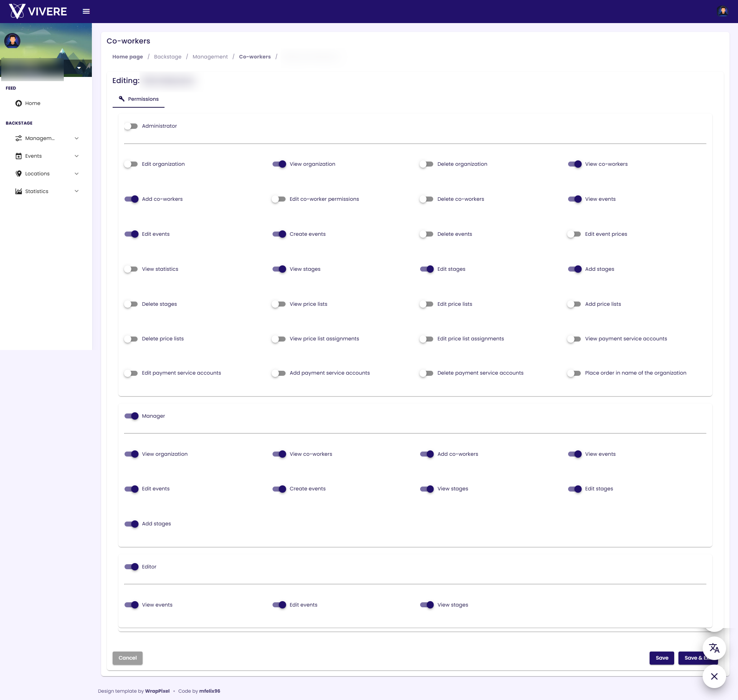Enable the Edit event prices toggle

pos(574,234)
